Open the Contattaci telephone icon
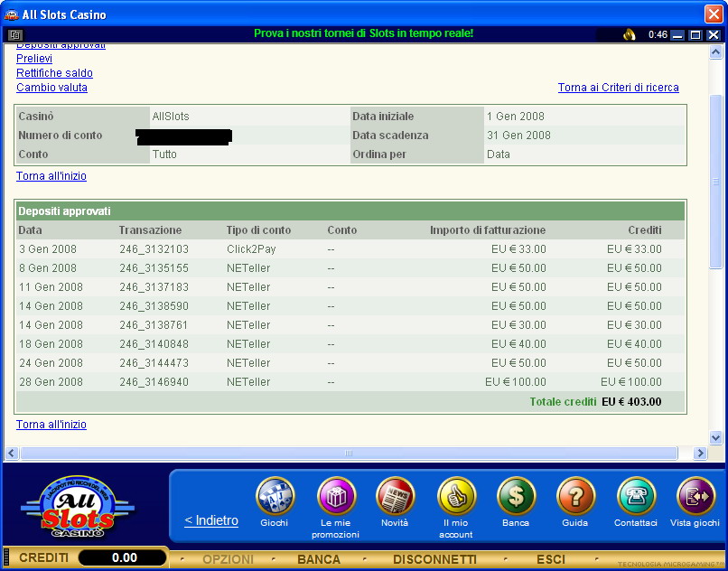The image size is (728, 571). pos(636,496)
